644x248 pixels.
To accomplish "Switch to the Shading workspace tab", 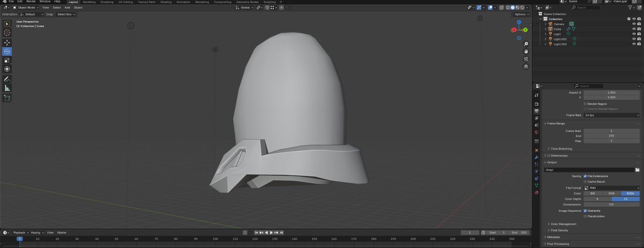I will (x=166, y=2).
